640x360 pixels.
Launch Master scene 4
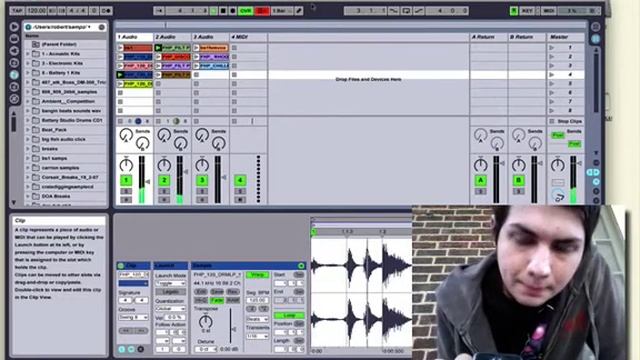pos(552,75)
